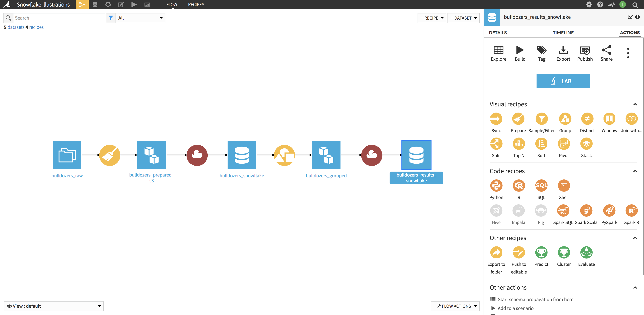Open the RECIPES menu item
The width and height of the screenshot is (644, 315).
click(x=196, y=4)
